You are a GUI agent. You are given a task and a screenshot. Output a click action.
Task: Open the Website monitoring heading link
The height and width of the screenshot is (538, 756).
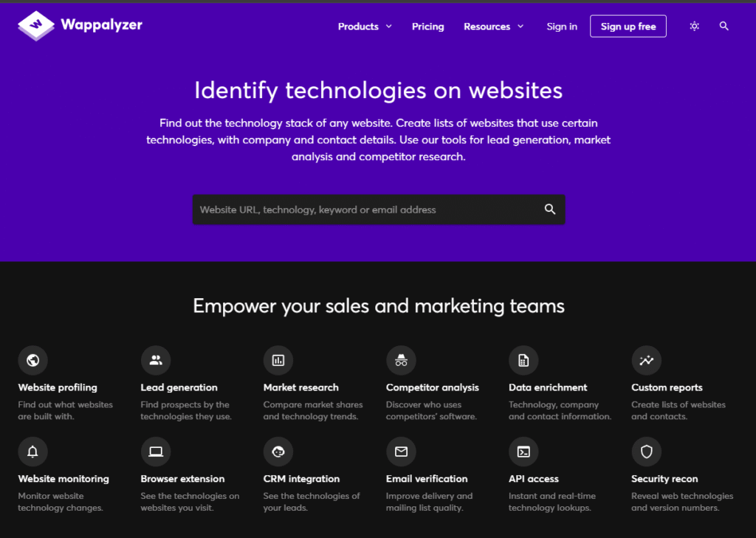click(x=63, y=479)
